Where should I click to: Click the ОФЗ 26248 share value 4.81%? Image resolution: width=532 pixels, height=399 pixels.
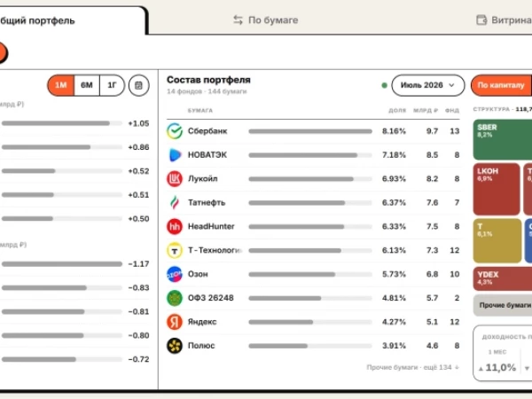(x=394, y=298)
